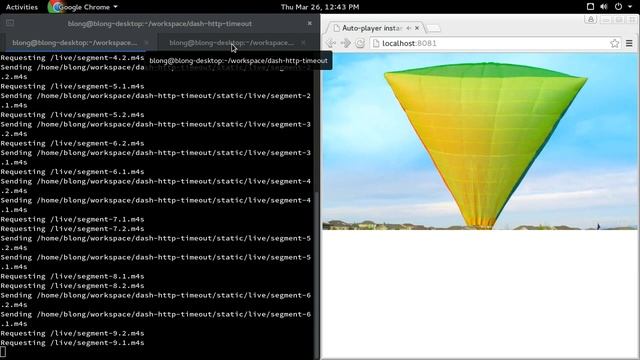
Task: Click the terminal menu icon in the title bar
Action: 10,23
